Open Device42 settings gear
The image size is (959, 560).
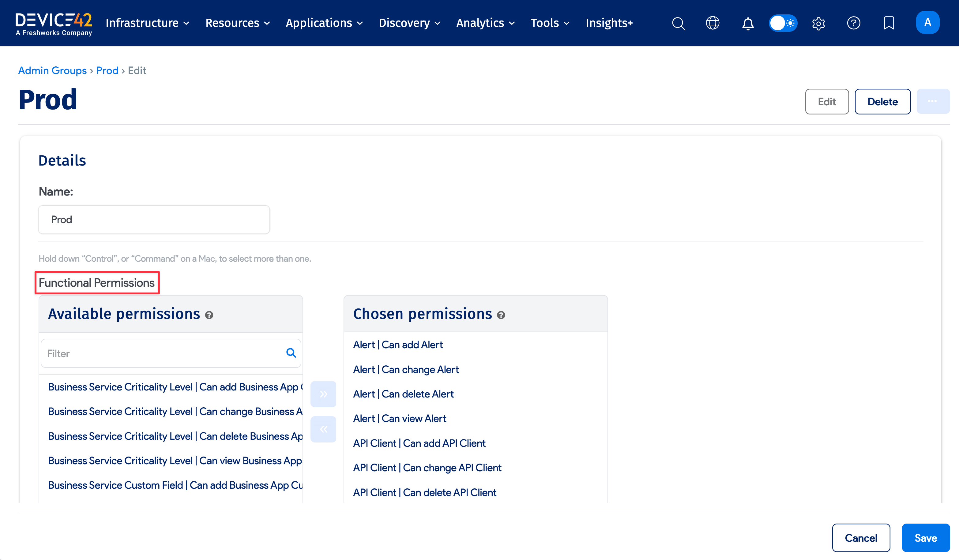(818, 23)
